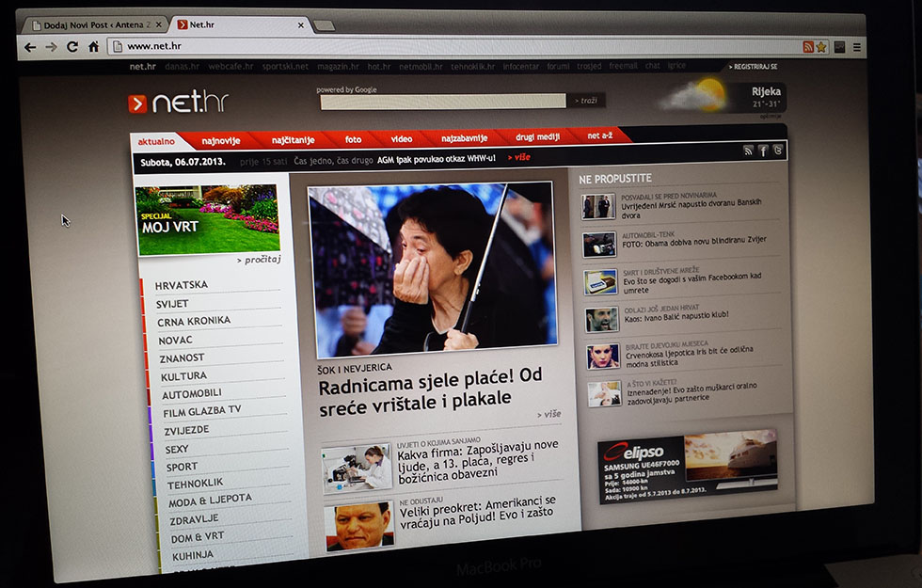Select the najnovije tab

(221, 141)
